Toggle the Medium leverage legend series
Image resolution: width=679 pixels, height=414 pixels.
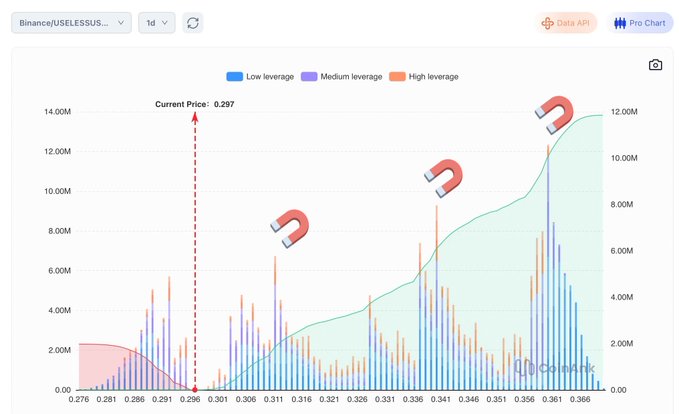tap(342, 77)
